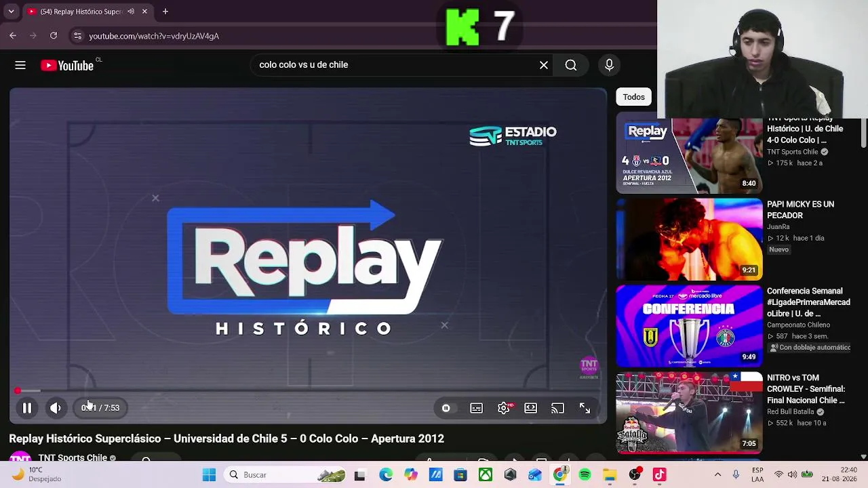The image size is (868, 488).
Task: Open Task View from the taskbar
Action: (359, 475)
